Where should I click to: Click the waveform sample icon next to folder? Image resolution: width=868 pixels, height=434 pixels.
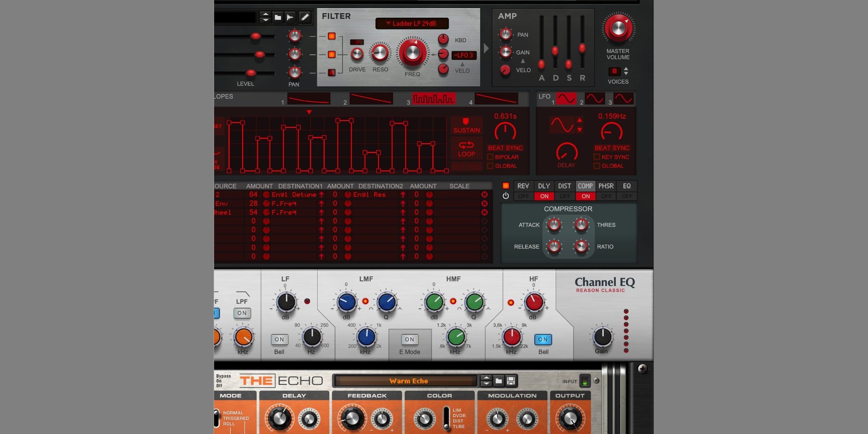[290, 17]
